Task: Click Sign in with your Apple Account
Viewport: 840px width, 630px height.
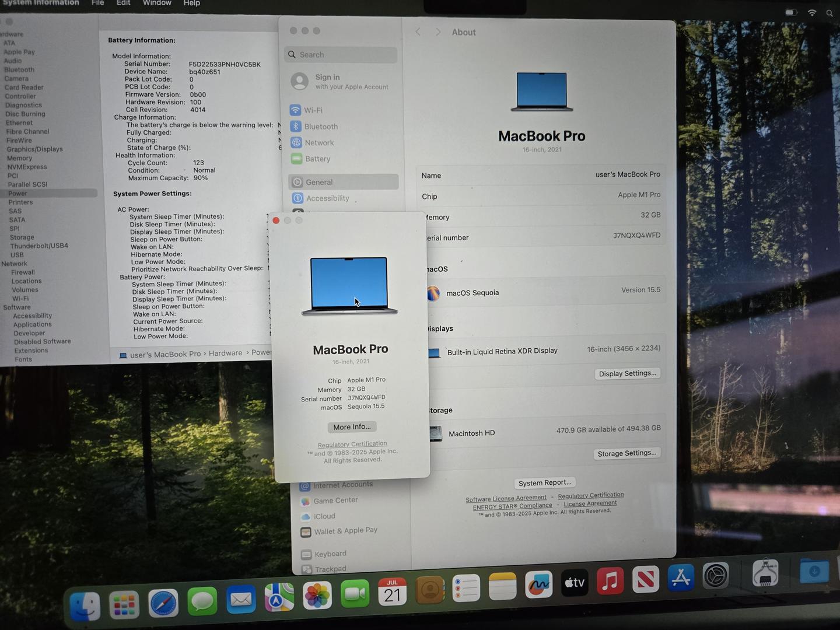Action: 341,81
